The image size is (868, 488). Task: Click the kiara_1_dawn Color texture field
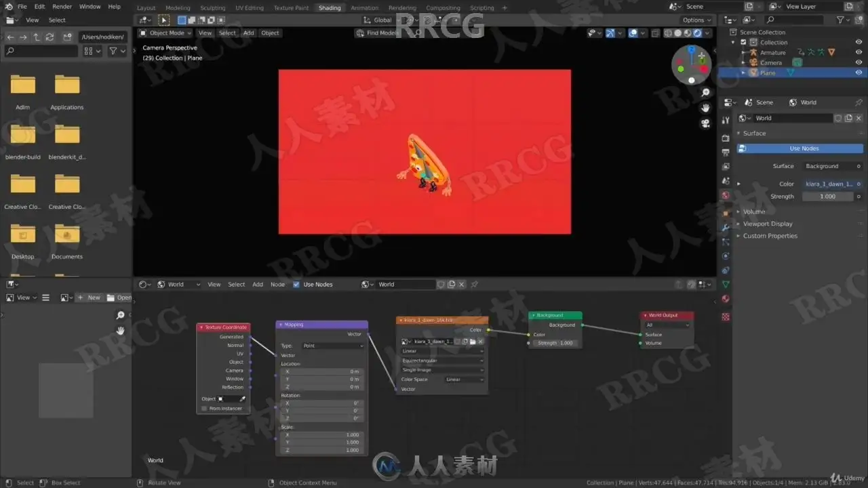[x=829, y=184]
